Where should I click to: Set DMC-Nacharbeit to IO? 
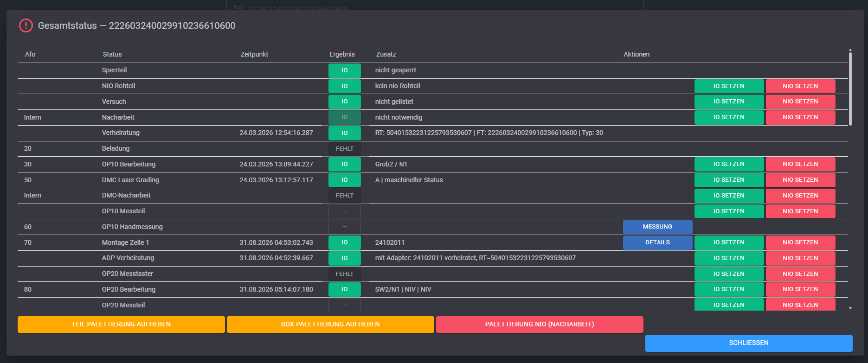point(729,196)
